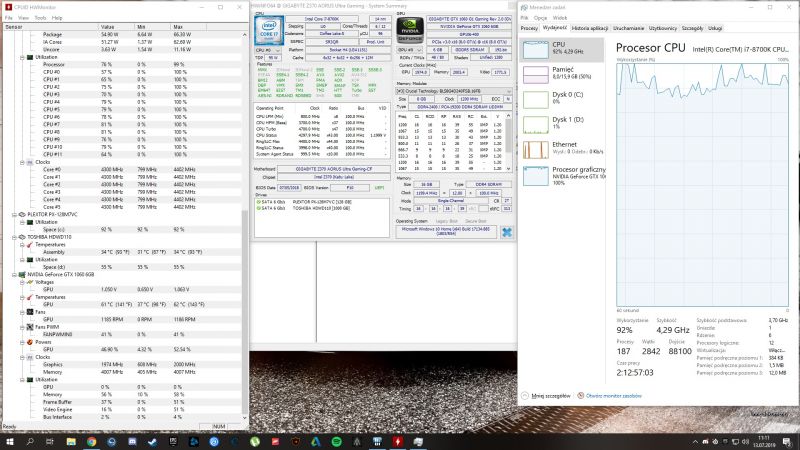800x450 pixels.
Task: Switch to the Procesy tab
Action: tap(529, 28)
